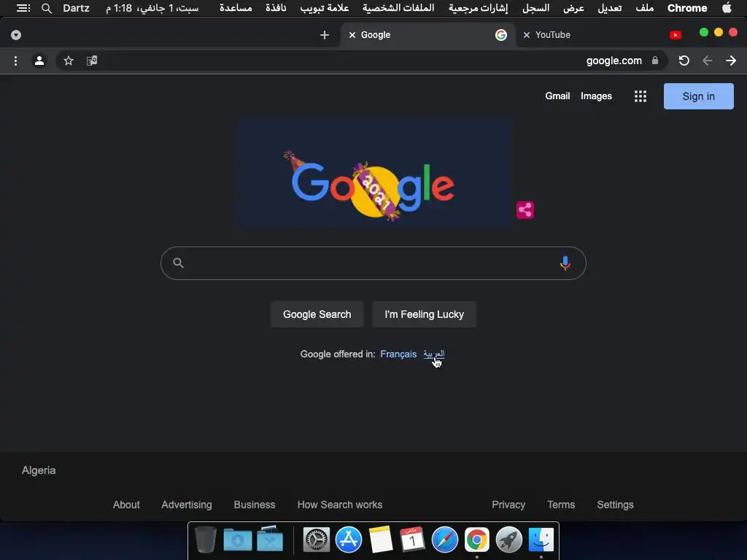The height and width of the screenshot is (560, 747).
Task: Open the Privacy footer link
Action: pyautogui.click(x=508, y=505)
